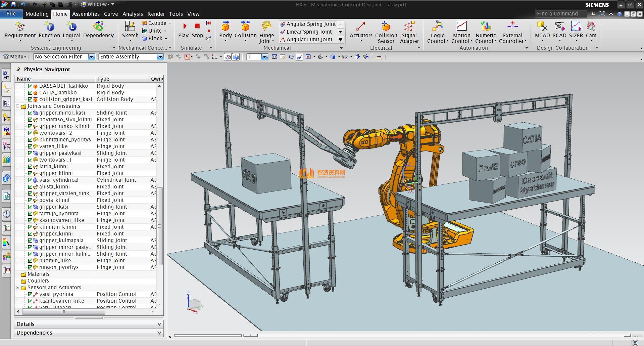The image size is (644, 346).
Task: Open the File menu
Action: coord(11,14)
